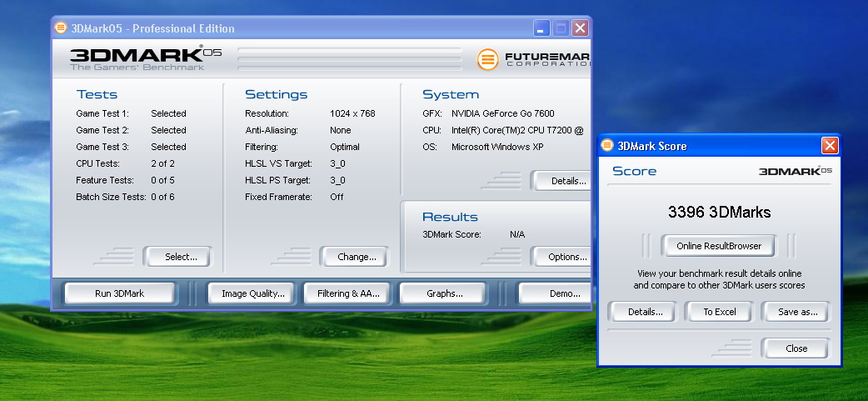Click Change under Settings

(357, 257)
